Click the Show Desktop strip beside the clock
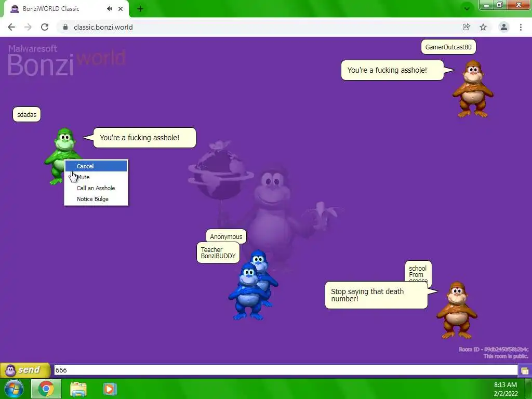Screen dimensions: 532x399 (x=528, y=389)
